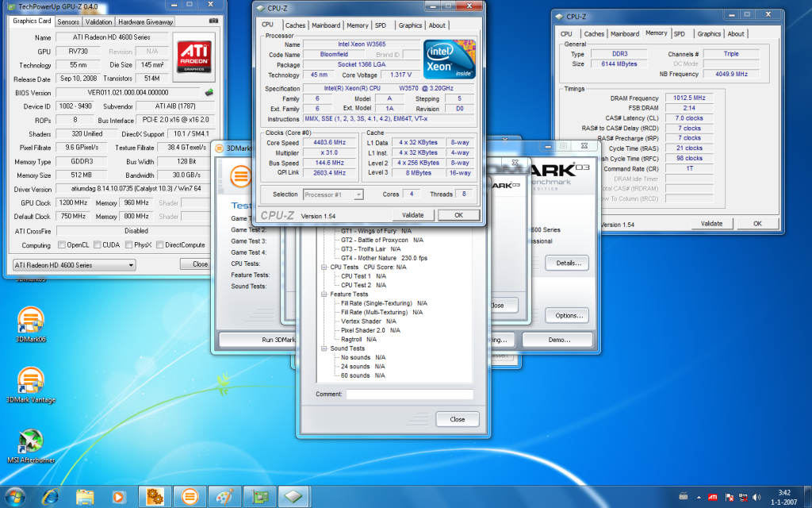Enable the PhysX checkbox in GPU-Z
812x508 pixels.
128,244
